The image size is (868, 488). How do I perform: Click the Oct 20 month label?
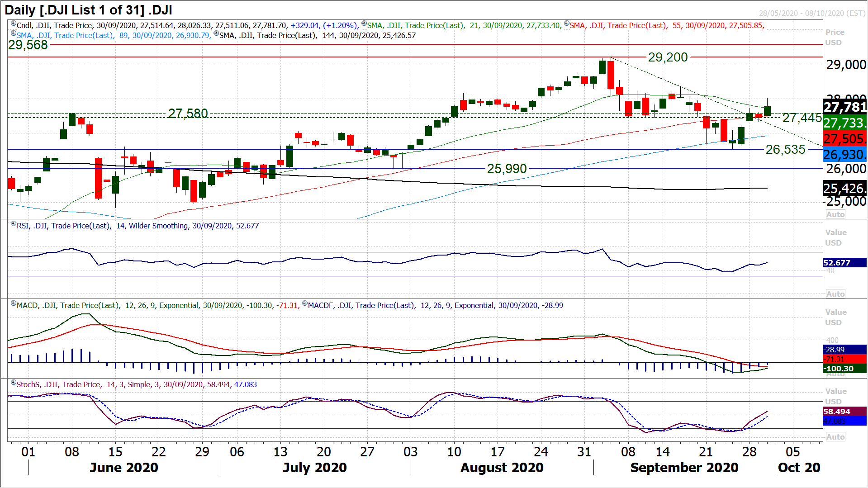pyautogui.click(x=799, y=468)
